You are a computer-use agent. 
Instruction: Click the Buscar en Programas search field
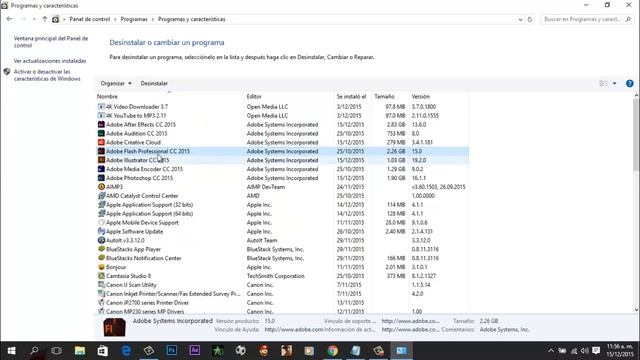pyautogui.click(x=587, y=19)
